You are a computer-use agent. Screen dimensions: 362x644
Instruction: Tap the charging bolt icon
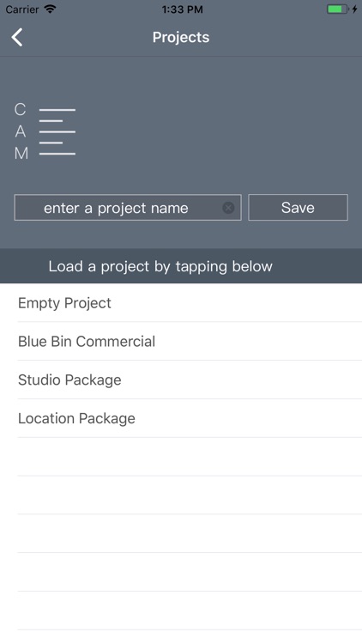pos(354,9)
